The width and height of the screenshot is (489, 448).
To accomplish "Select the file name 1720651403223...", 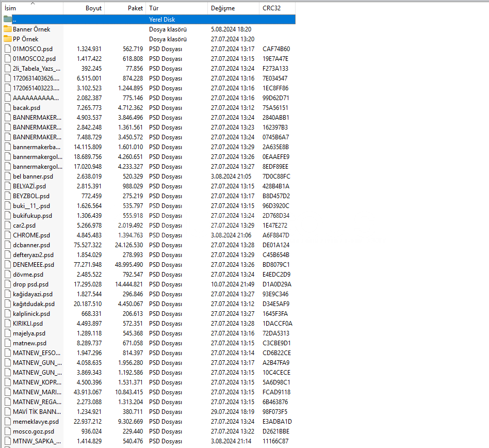I will click(36, 88).
